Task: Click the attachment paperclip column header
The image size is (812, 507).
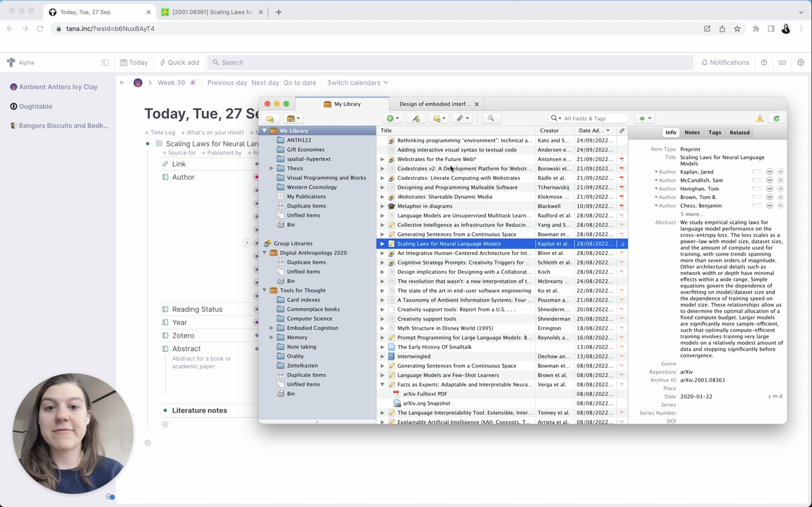Action: tap(622, 131)
